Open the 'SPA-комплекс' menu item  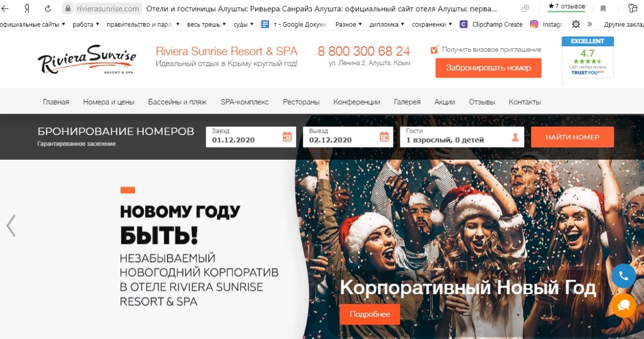(x=245, y=102)
